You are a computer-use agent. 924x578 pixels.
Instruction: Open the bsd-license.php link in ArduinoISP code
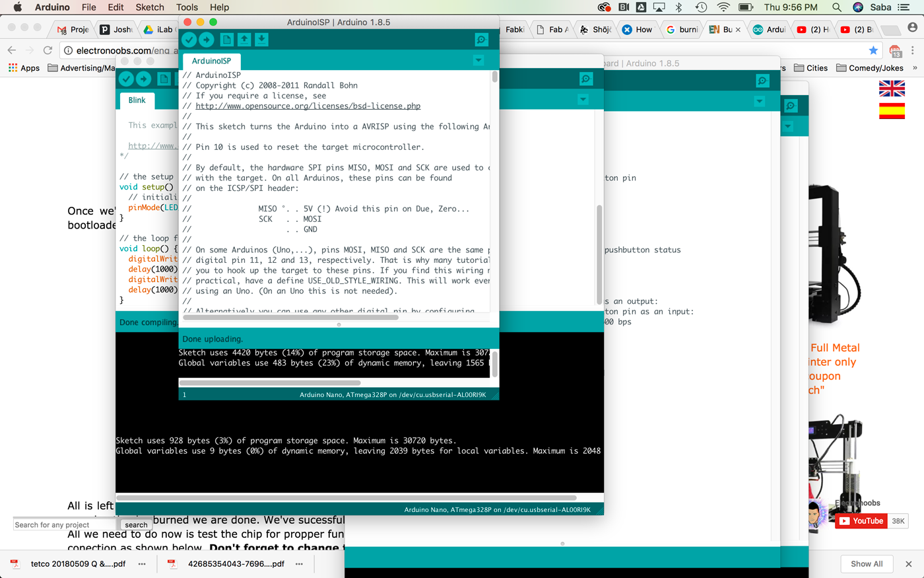click(x=308, y=106)
